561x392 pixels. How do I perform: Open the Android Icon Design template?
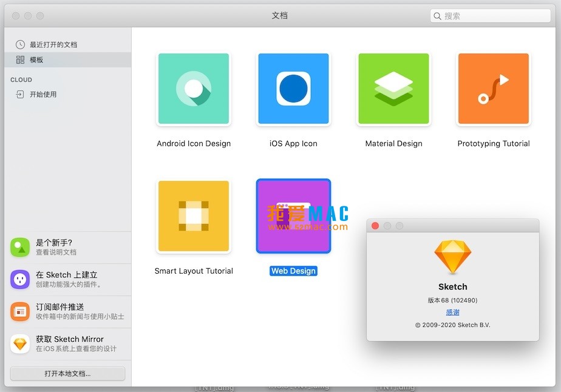193,89
